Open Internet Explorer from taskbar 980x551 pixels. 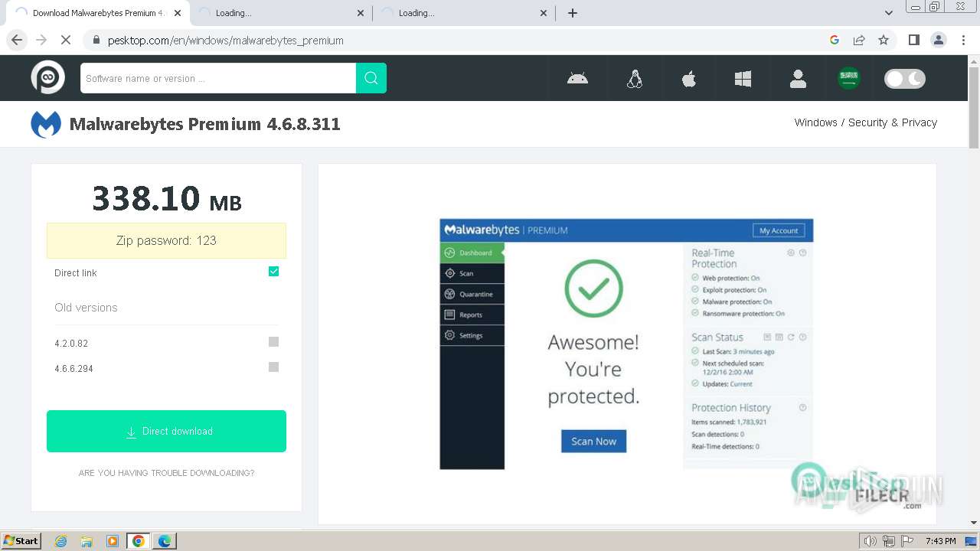coord(60,541)
